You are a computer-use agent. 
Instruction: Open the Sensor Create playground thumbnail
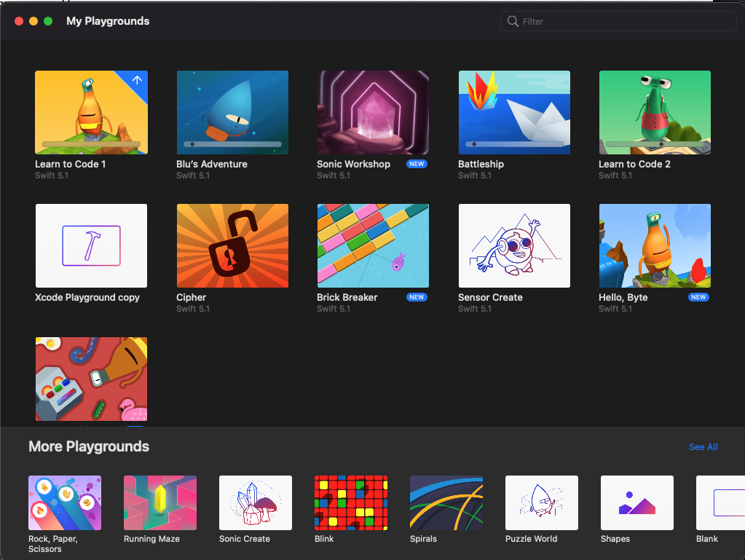pos(514,245)
